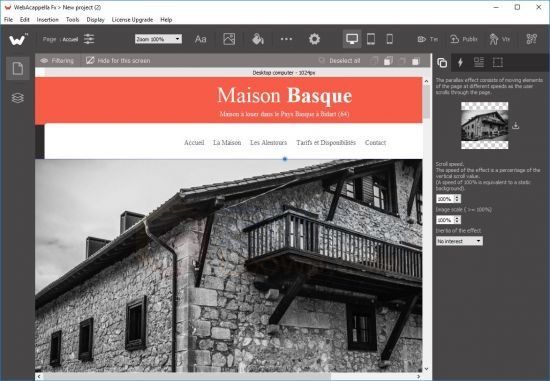Image resolution: width=550 pixels, height=381 pixels.
Task: Open the text styles Aa tool
Action: click(x=200, y=39)
